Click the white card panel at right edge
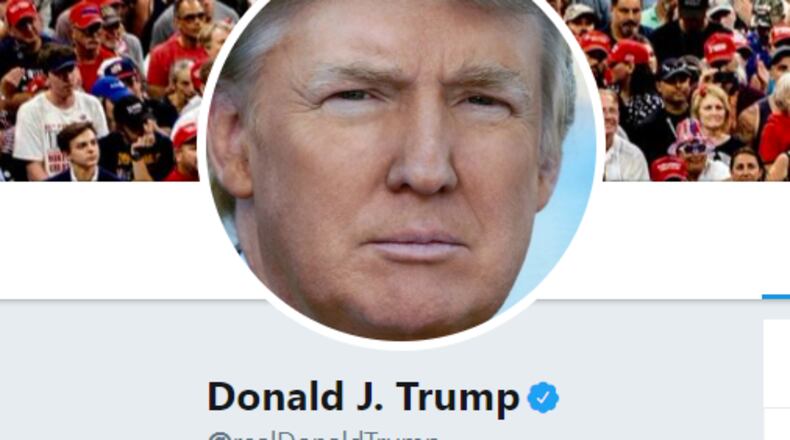 click(x=776, y=380)
